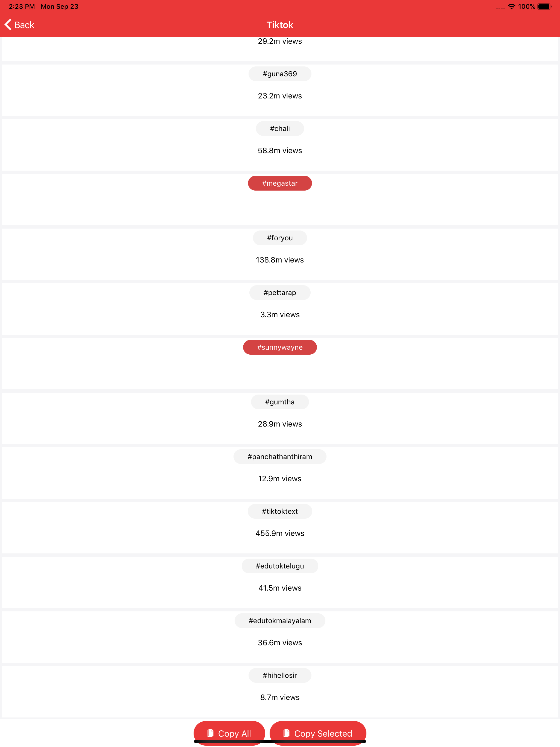560x747 pixels.
Task: Deselect the #megastar hashtag
Action: coord(280,183)
